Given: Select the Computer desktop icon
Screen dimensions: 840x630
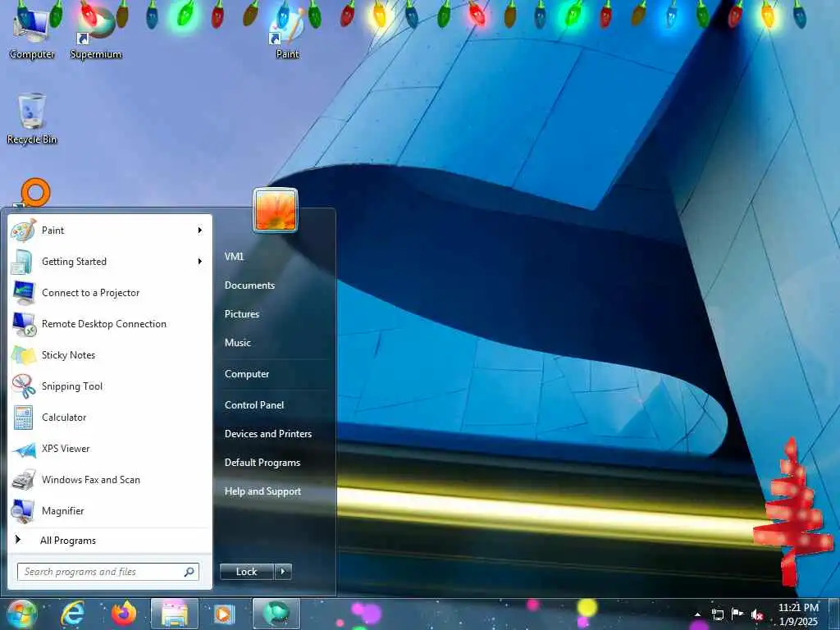Looking at the screenshot, I should [x=32, y=33].
